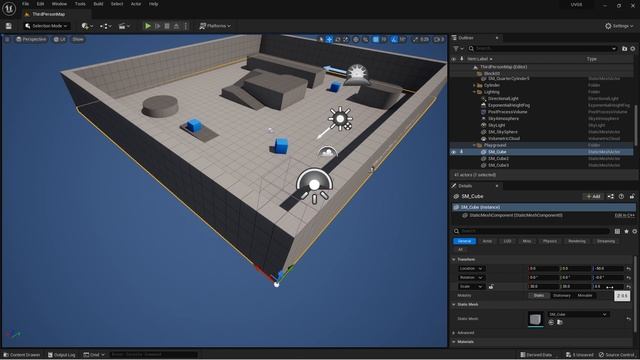
Task: Open the Build menu
Action: 98,4
